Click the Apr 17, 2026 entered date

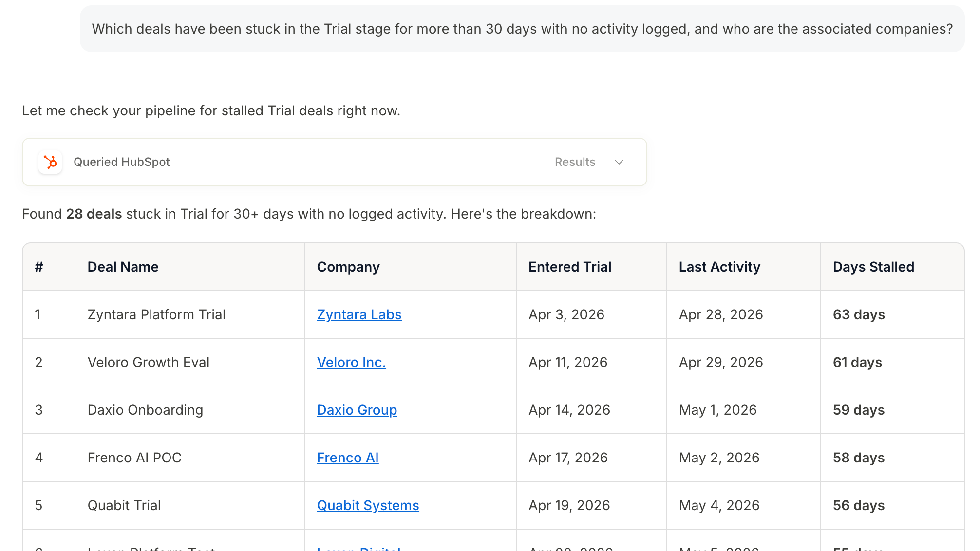pos(568,458)
